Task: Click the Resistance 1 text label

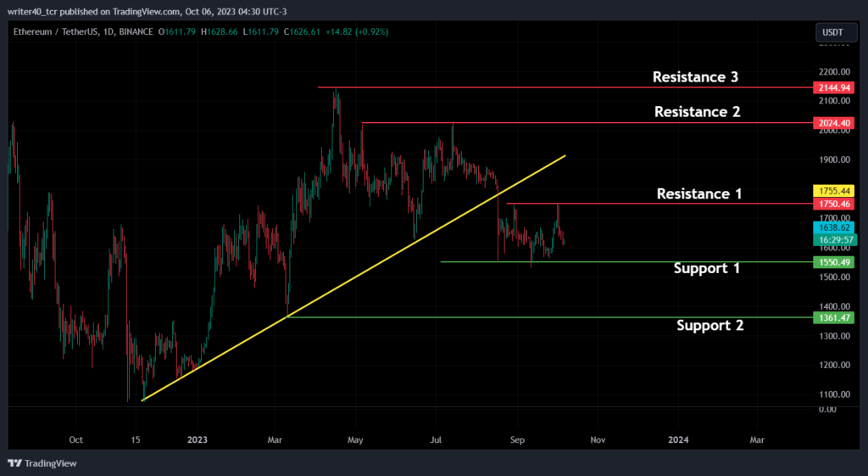Action: (x=699, y=193)
